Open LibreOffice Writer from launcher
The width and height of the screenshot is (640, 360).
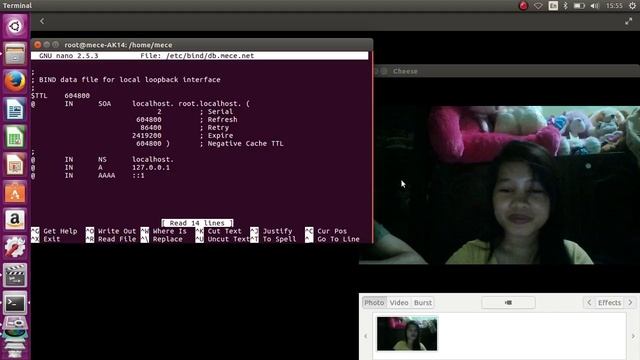(15, 109)
